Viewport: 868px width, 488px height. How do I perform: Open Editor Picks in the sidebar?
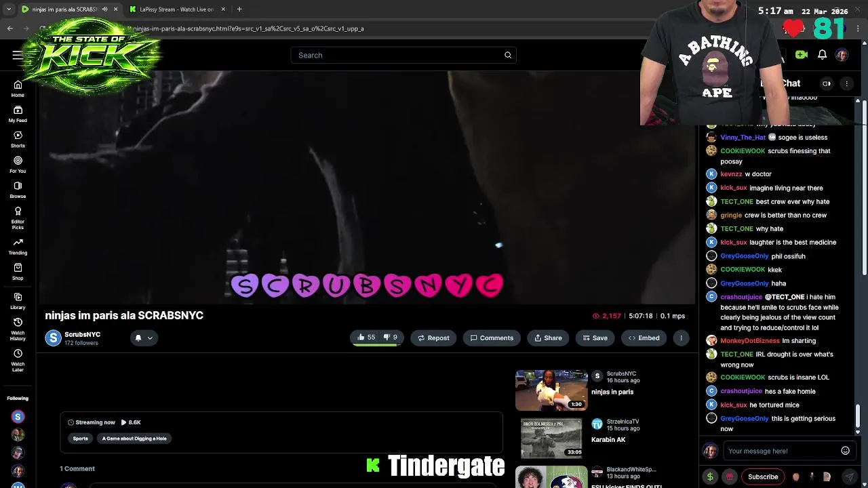[18, 218]
